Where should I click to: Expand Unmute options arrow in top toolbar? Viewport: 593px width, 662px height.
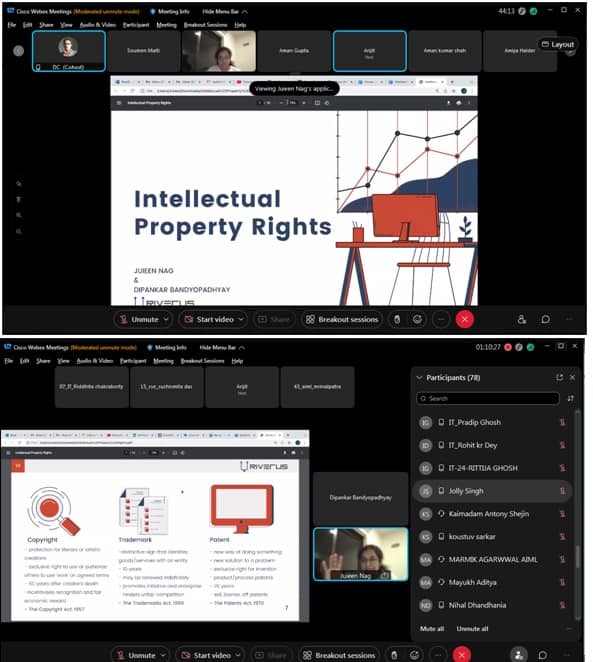coord(166,319)
